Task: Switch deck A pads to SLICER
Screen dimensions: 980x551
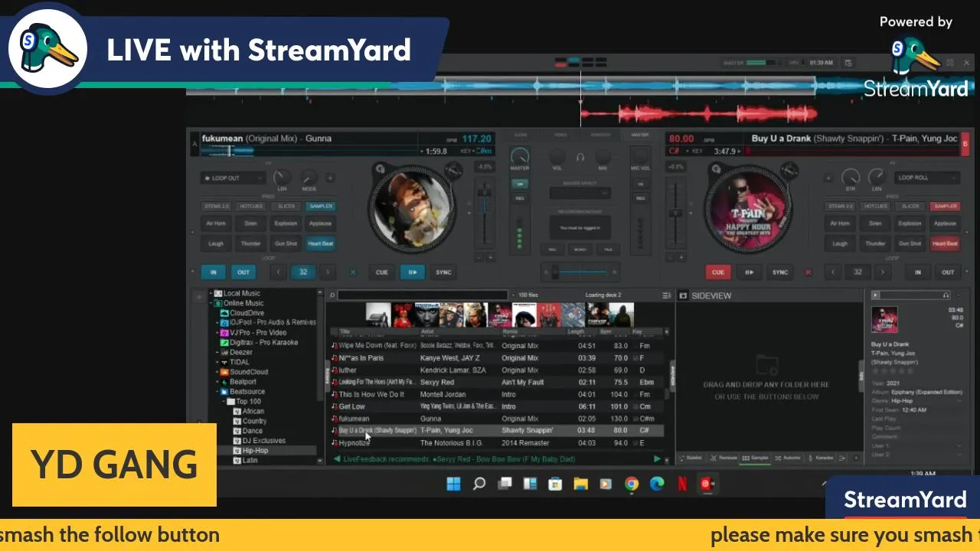Action: pyautogui.click(x=286, y=206)
